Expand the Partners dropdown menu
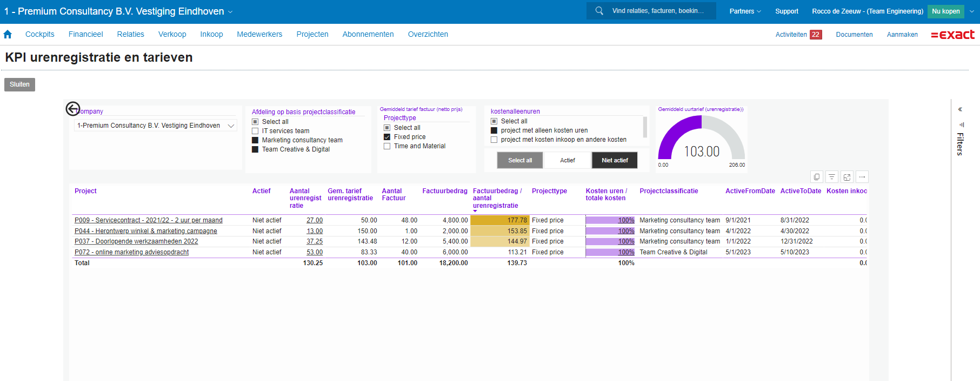 coord(745,11)
